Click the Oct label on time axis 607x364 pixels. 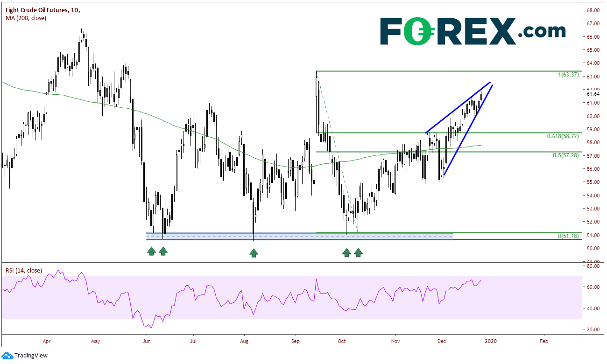click(342, 341)
